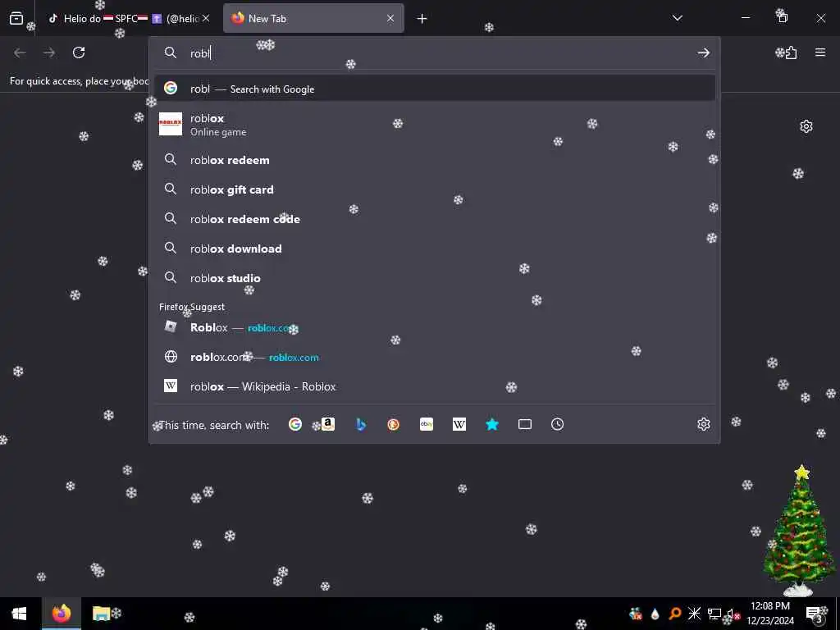Select 'roblox studio' search suggestion
The height and width of the screenshot is (630, 840).
point(435,277)
